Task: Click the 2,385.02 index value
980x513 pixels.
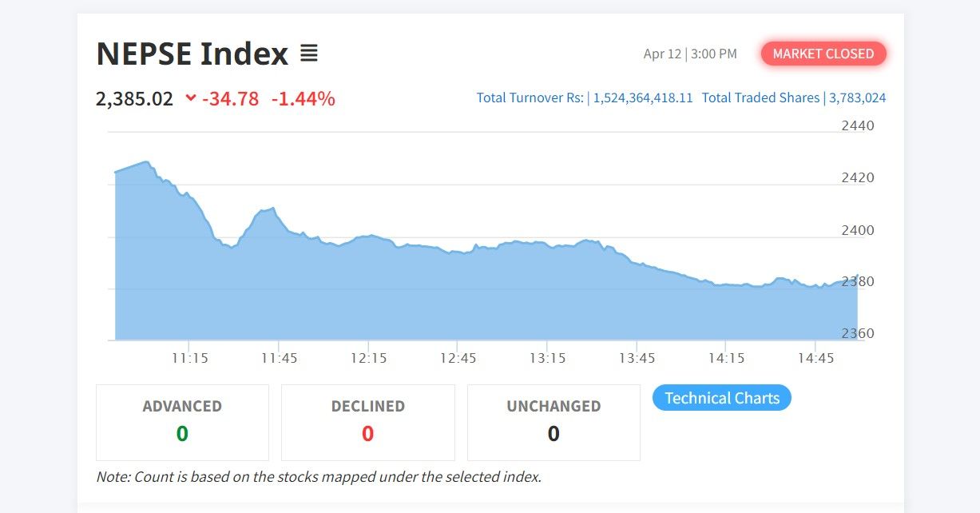Action: click(x=134, y=98)
